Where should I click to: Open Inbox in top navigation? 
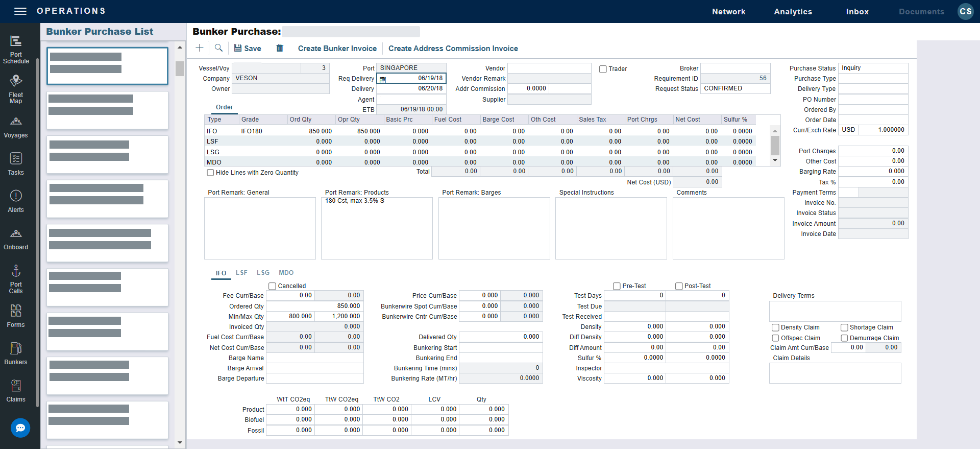pos(857,11)
